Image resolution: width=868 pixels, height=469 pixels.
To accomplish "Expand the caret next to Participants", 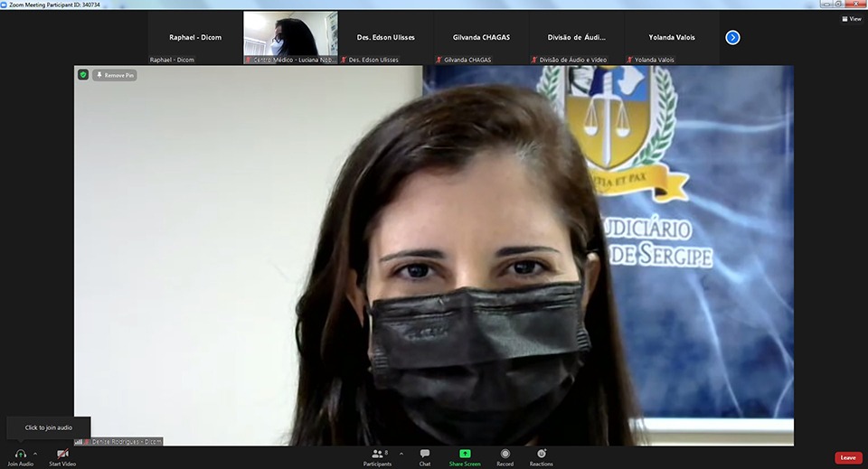I will click(401, 454).
